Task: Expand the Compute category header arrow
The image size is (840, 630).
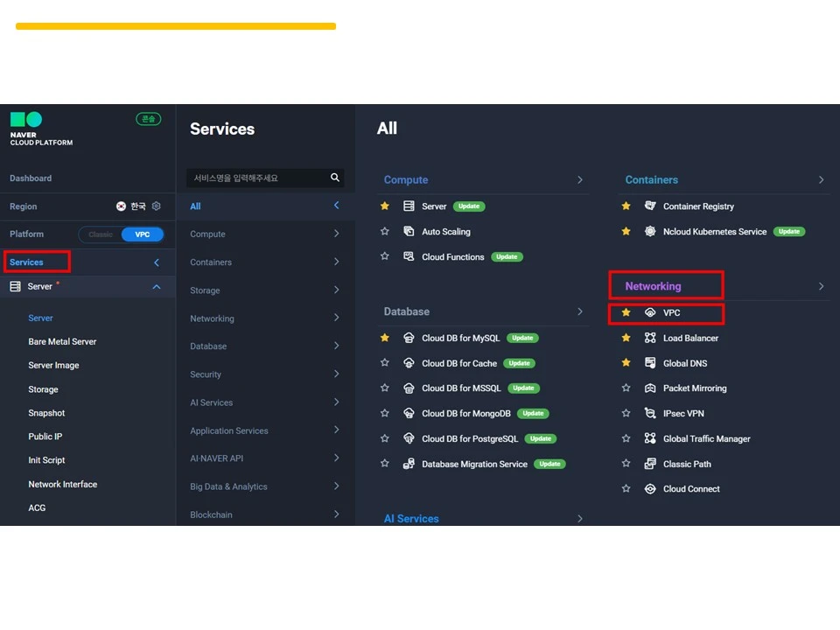Action: point(579,180)
